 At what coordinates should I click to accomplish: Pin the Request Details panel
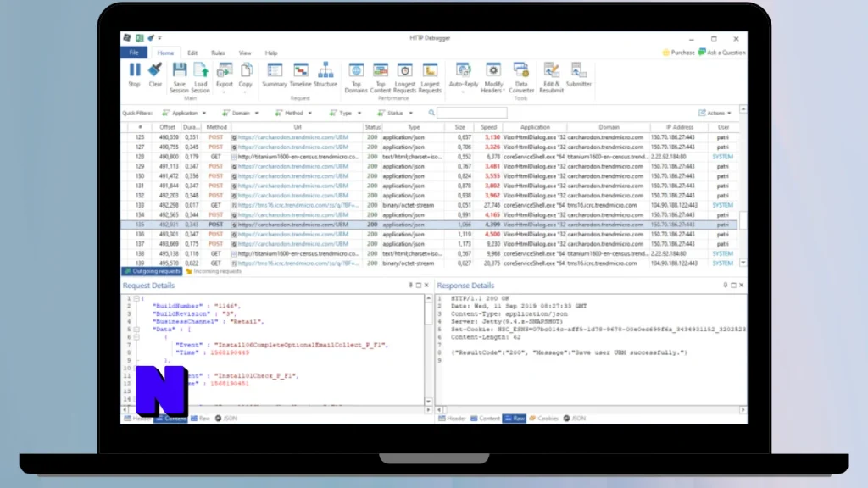pos(410,285)
